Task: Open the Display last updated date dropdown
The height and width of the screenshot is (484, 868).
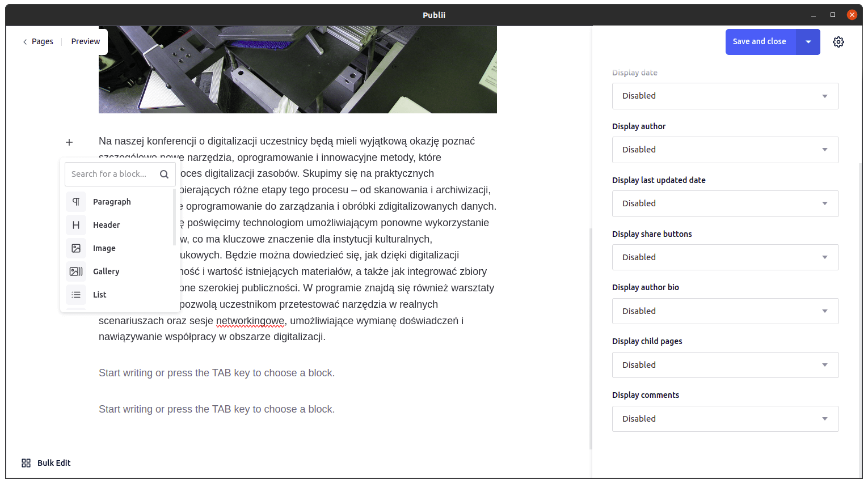Action: [x=725, y=203]
